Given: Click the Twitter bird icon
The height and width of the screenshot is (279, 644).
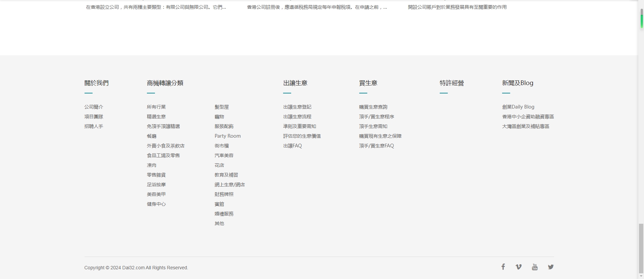Looking at the screenshot, I should [551, 267].
